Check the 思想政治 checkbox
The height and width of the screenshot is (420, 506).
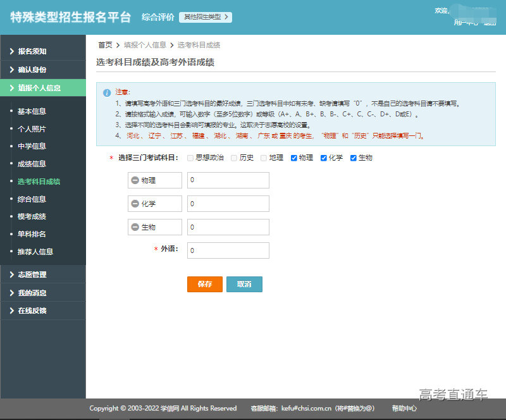(190, 157)
